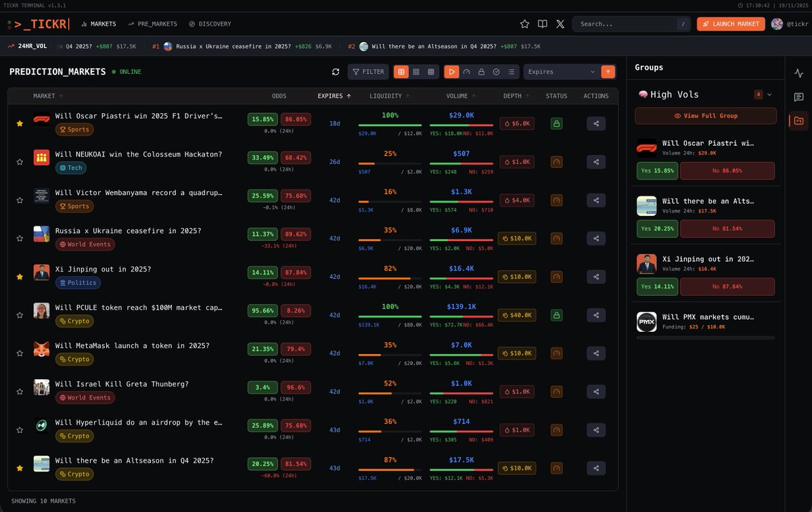Image resolution: width=812 pixels, height=512 pixels.
Task: Click the Yes 15.85% odds for Oscar Piastri row
Action: [263, 119]
